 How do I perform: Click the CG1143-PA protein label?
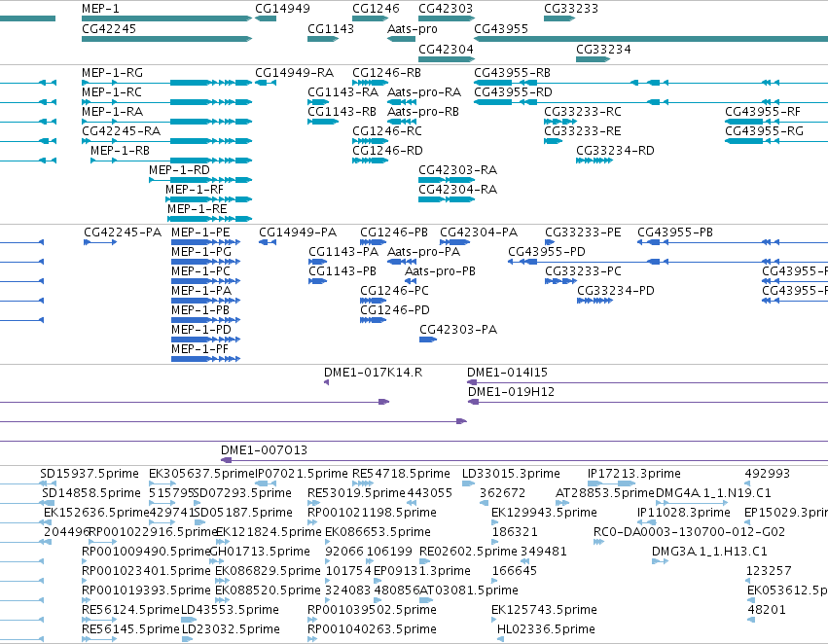pos(343,252)
